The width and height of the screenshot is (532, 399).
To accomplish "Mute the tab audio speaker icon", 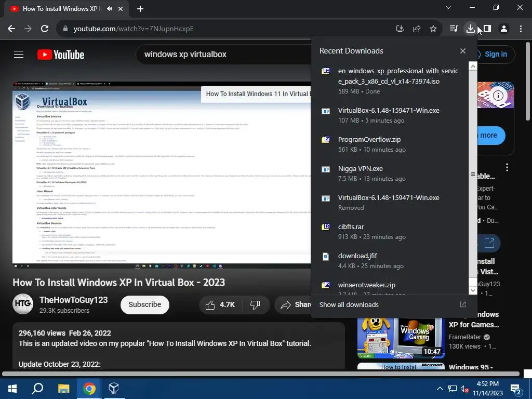I will [109, 9].
